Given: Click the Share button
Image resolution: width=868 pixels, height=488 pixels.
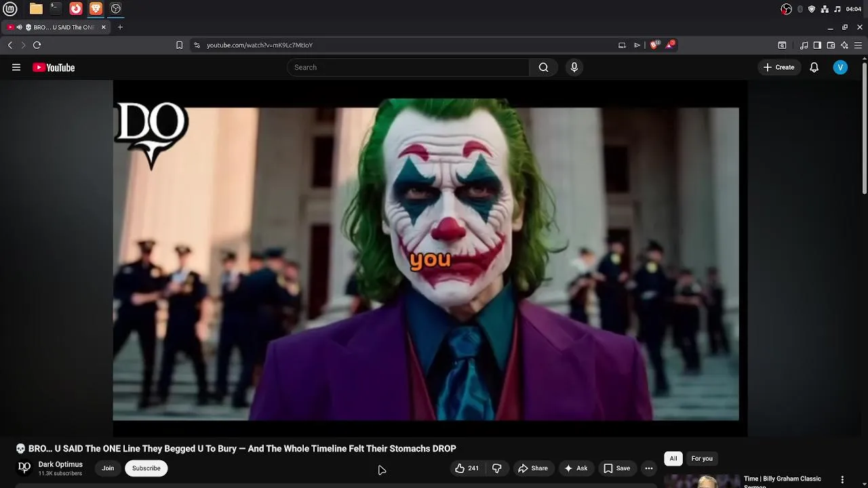Looking at the screenshot, I should (533, 468).
